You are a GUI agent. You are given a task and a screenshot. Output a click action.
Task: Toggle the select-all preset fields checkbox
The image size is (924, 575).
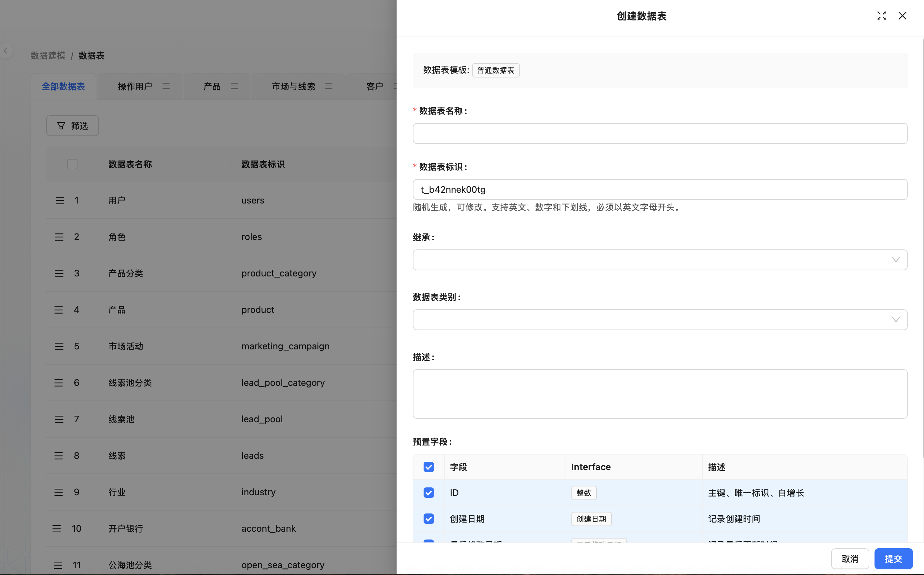tap(428, 467)
